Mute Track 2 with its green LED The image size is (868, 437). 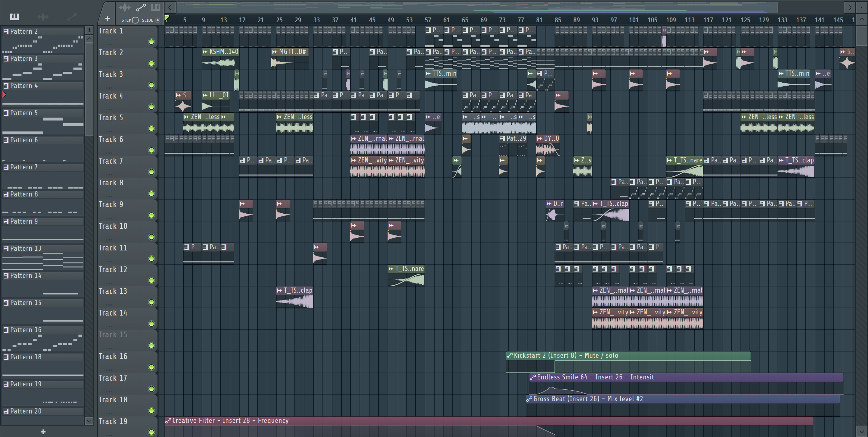click(151, 63)
